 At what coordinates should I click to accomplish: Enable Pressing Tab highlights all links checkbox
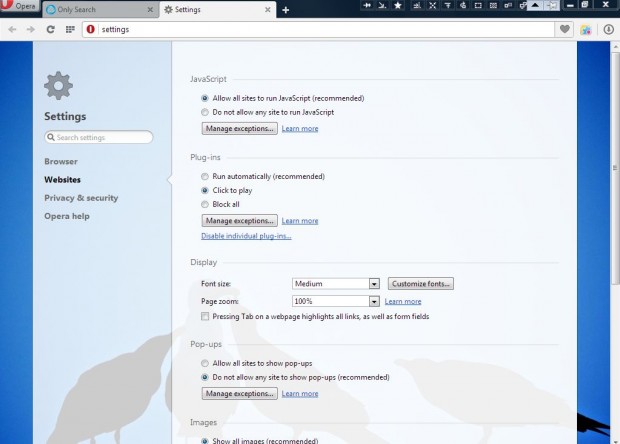pyautogui.click(x=205, y=316)
